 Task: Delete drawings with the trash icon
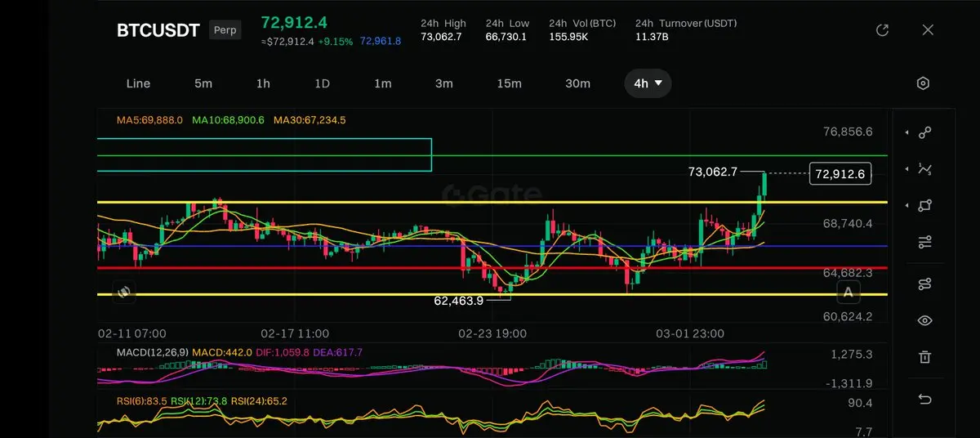pos(924,357)
